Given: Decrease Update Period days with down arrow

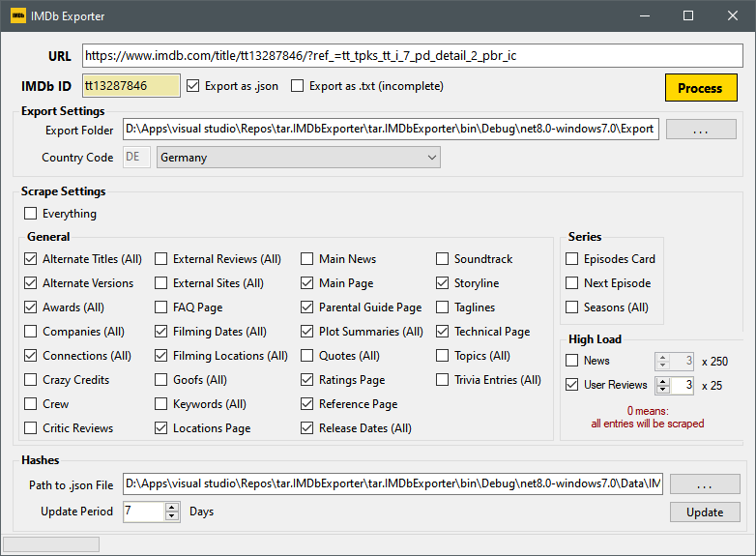Looking at the screenshot, I should [x=172, y=516].
